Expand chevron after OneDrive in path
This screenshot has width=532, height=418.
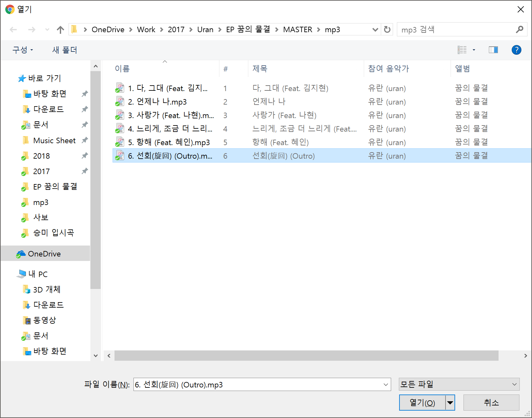(x=131, y=30)
